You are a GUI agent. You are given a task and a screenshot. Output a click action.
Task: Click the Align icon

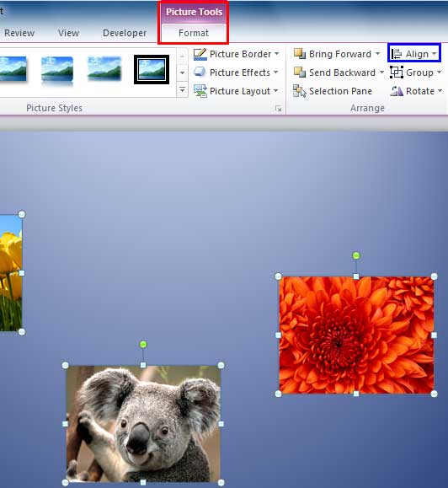point(397,54)
